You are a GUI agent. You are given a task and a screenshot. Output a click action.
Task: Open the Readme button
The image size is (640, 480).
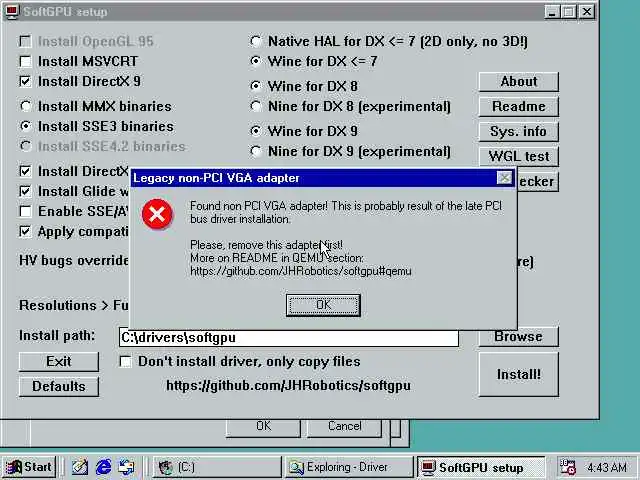(x=518, y=107)
